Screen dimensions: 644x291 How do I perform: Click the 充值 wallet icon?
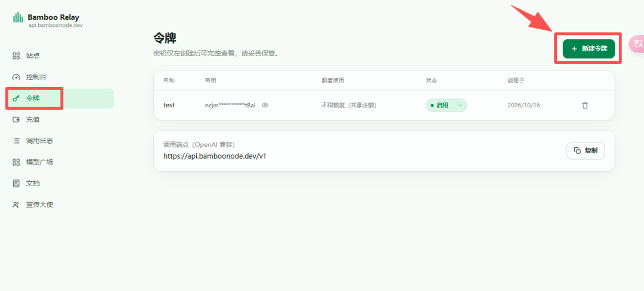click(16, 120)
